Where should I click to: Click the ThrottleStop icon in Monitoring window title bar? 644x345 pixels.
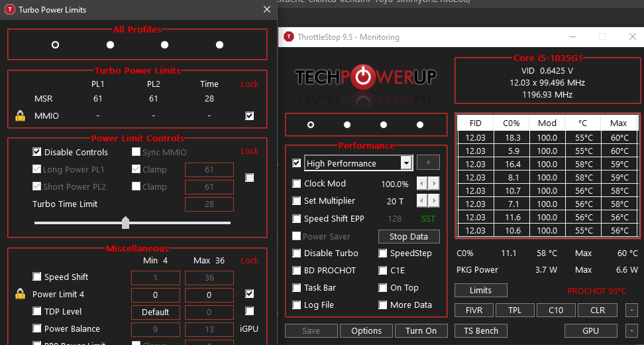pyautogui.click(x=289, y=37)
